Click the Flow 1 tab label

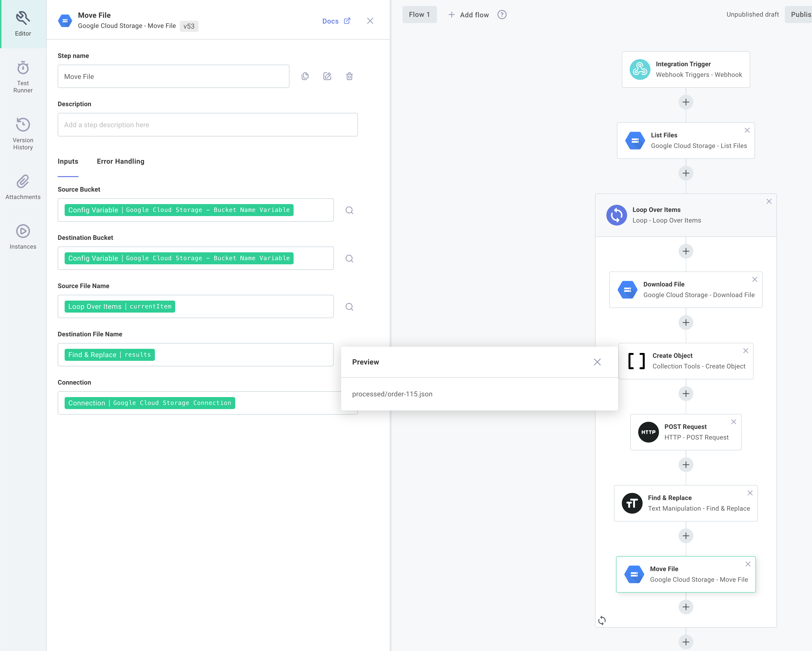tap(420, 14)
